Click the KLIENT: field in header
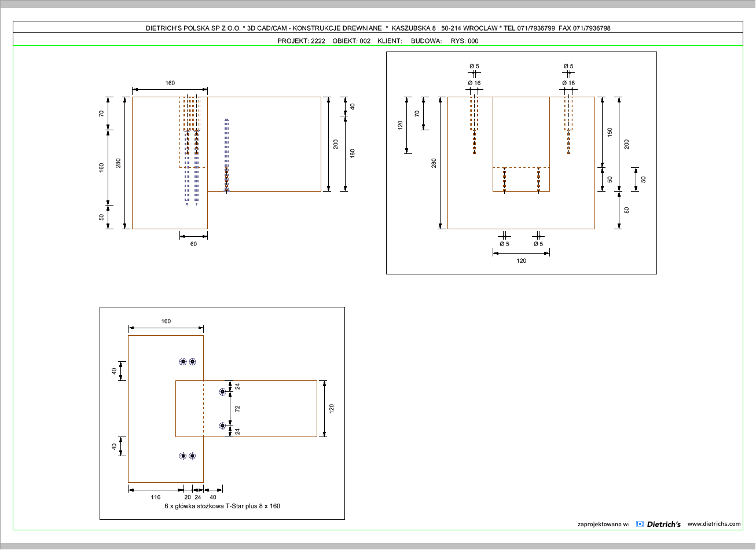Screen dimensions: 756x550 click(x=390, y=41)
